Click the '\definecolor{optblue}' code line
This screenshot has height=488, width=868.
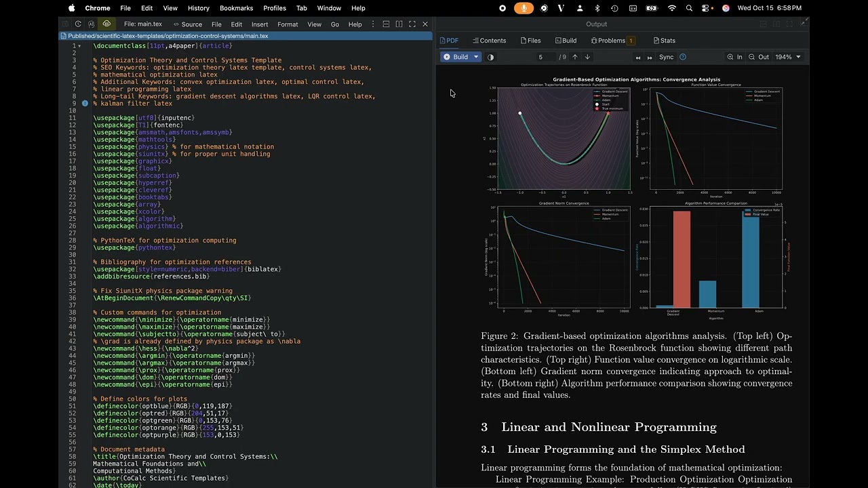163,406
